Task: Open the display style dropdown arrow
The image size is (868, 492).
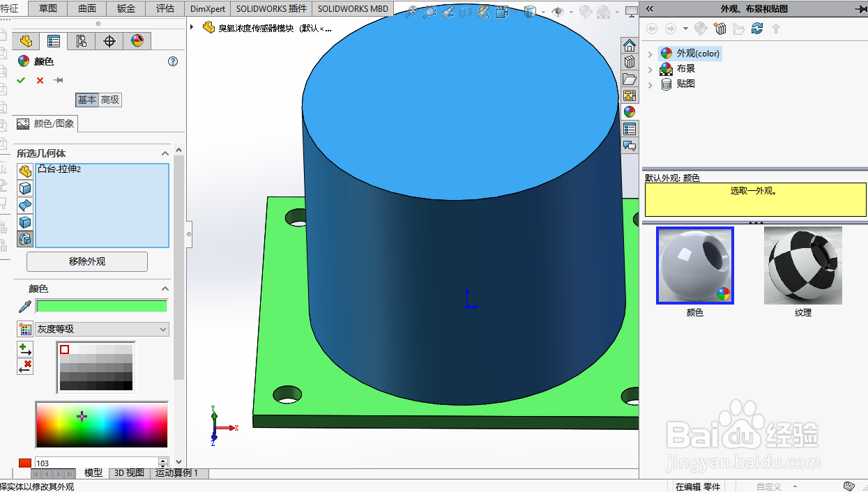Action: 544,12
